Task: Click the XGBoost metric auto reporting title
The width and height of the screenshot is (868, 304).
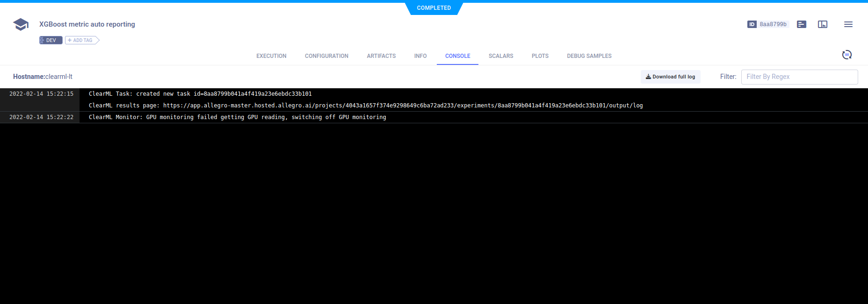Action: click(87, 24)
